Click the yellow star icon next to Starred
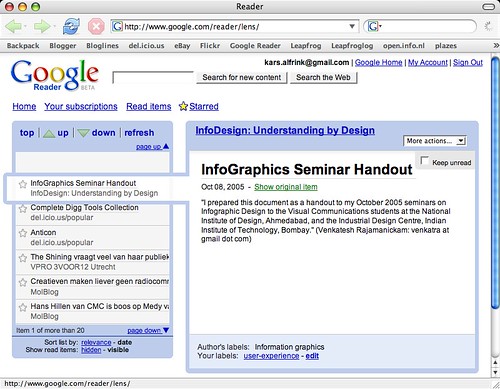Image resolution: width=500 pixels, height=389 pixels. (x=183, y=106)
